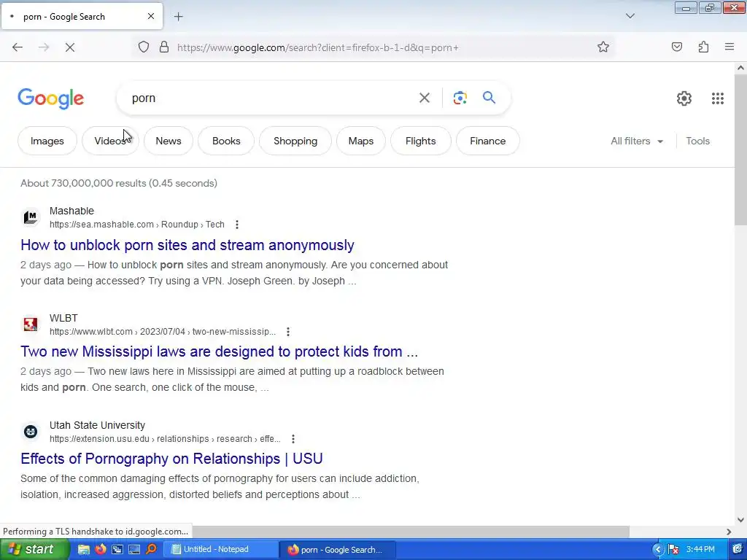Viewport: 747px width, 560px height.
Task: Open Effects of Pornography USU link
Action: [x=171, y=459]
